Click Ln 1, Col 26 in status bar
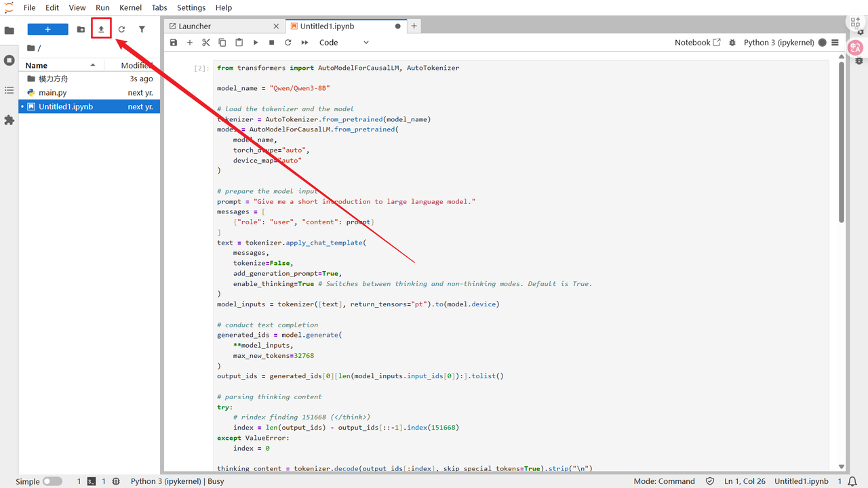Screen dimensions: 868x488 click(745, 481)
